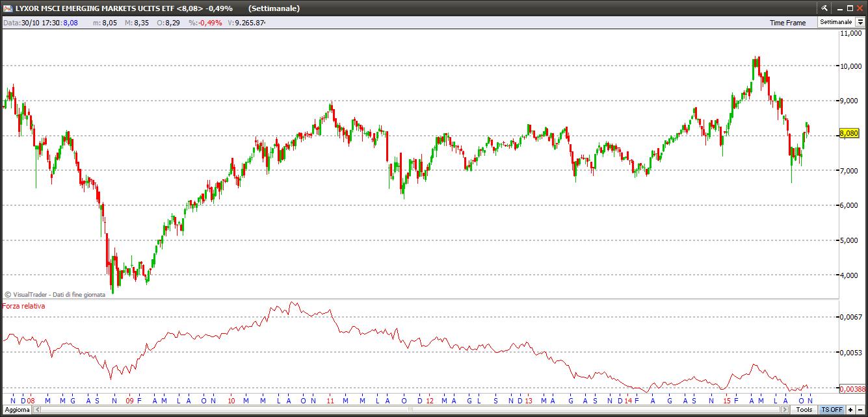Zoom out with the minus button
The height and width of the screenshot is (417, 868).
pos(861,410)
